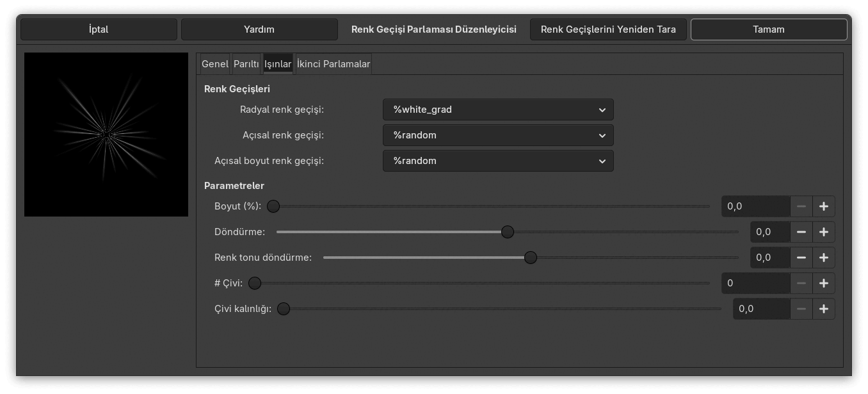Click the Renk tonu döndürme slider handle
The image size is (868, 394).
click(531, 258)
